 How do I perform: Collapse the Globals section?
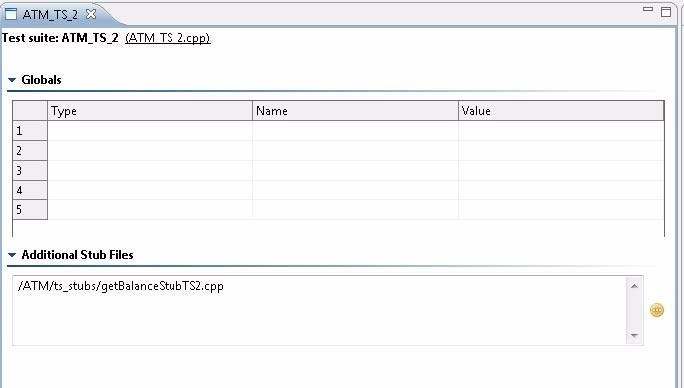click(x=12, y=80)
